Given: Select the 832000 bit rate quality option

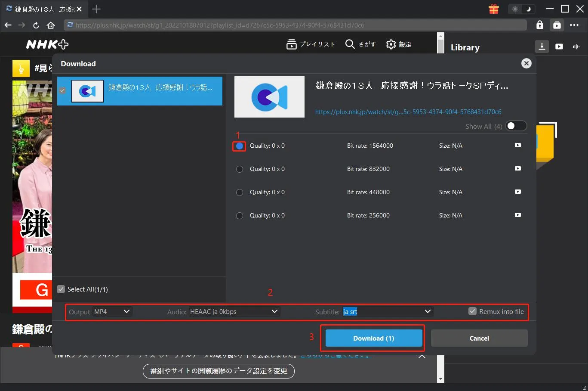Looking at the screenshot, I should [240, 169].
